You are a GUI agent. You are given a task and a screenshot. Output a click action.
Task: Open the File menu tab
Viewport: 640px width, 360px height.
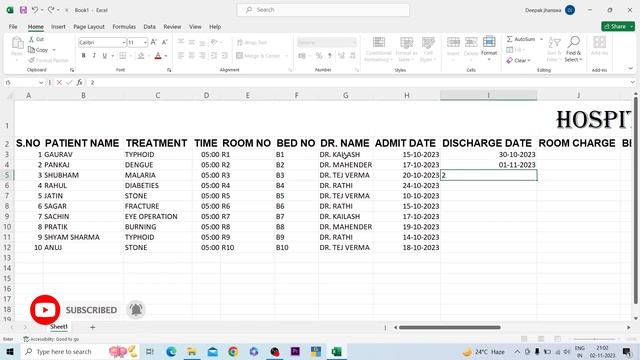click(13, 27)
